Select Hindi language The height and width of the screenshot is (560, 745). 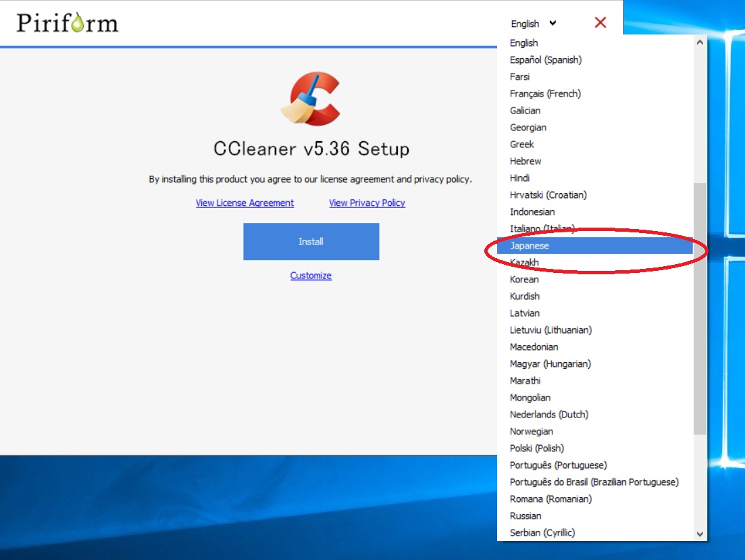coord(595,178)
